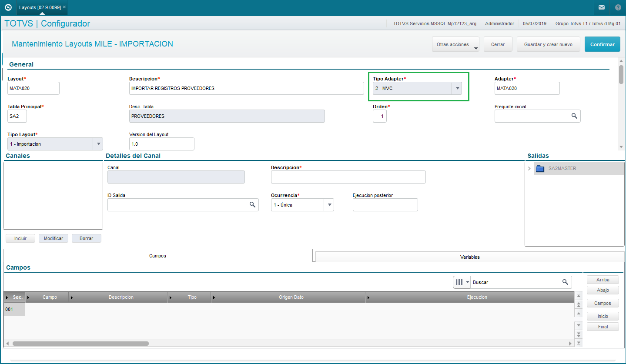Viewport: 626px width, 364px height.
Task: Open the Tipo Layout dropdown
Action: click(x=98, y=144)
